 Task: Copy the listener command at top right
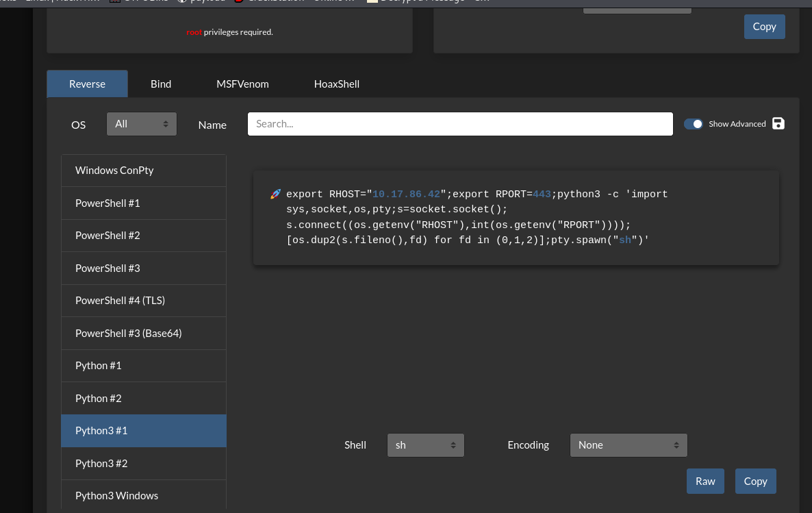coord(764,27)
